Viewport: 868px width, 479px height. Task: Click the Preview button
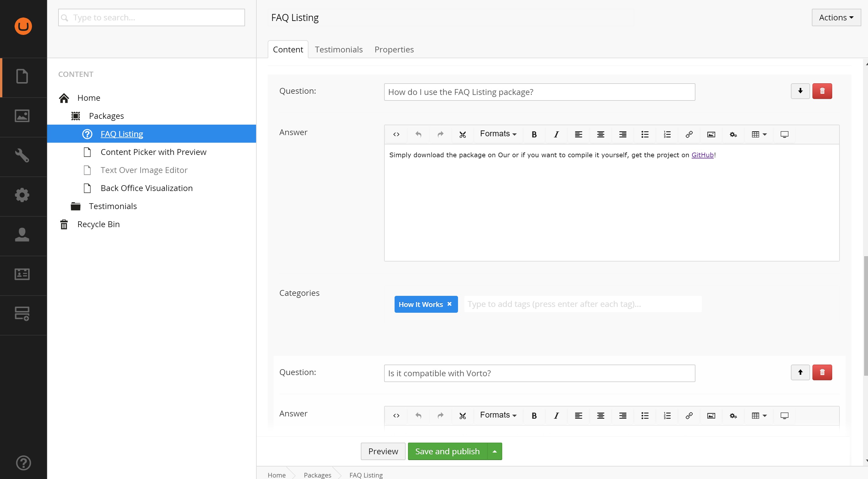[x=383, y=451]
